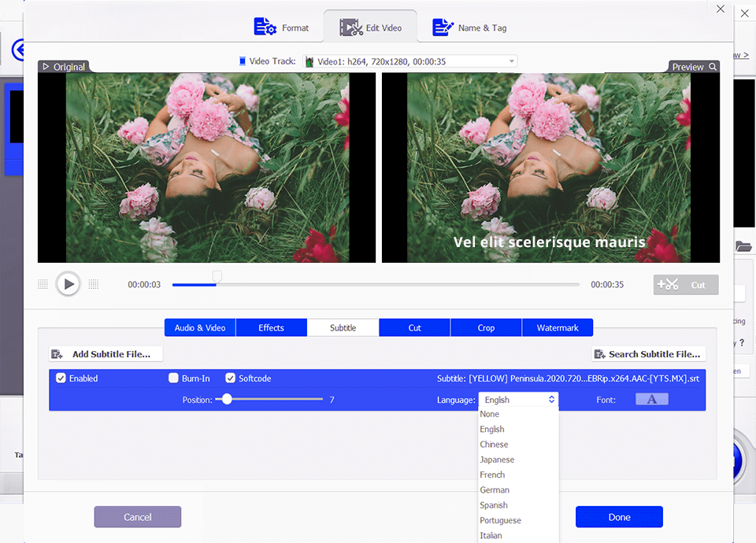Click the playback timeline handle
The height and width of the screenshot is (543, 756).
217,276
